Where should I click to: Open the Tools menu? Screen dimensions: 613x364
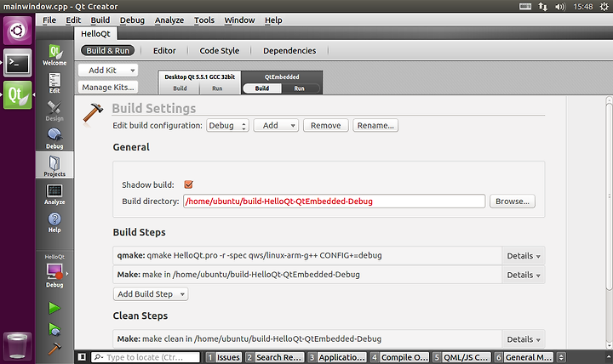pyautogui.click(x=204, y=20)
